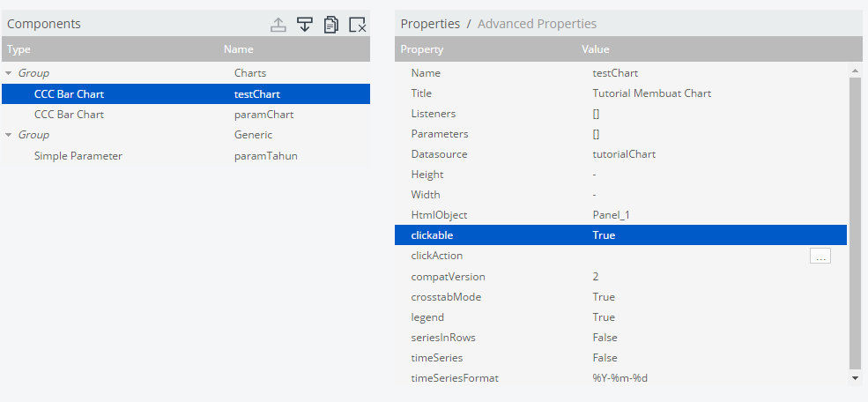
Task: Click the properties scrollbar down arrow
Action: [x=856, y=378]
